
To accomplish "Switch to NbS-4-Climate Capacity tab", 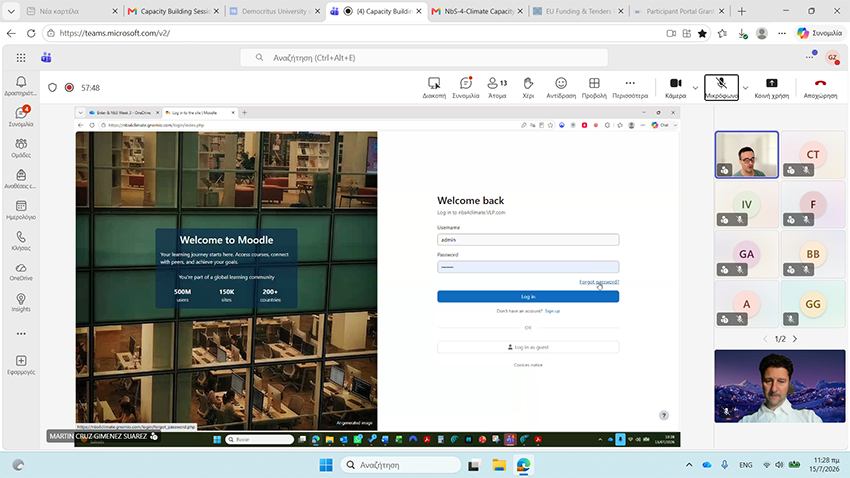I will point(478,11).
